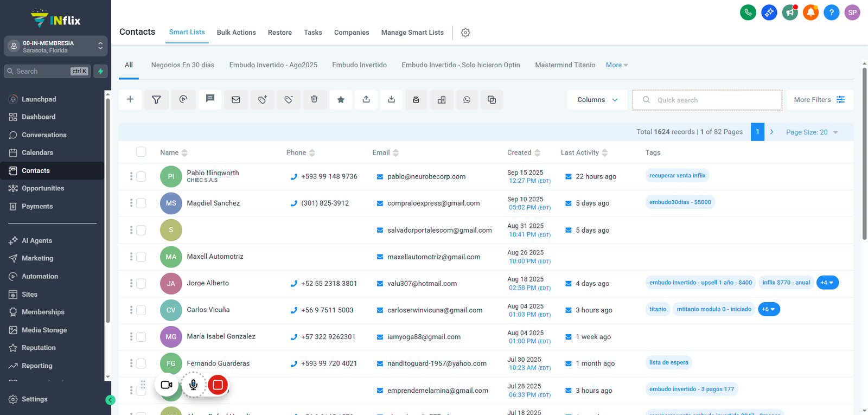Expand the Page Size: 20 dropdown
868x415 pixels.
click(812, 132)
